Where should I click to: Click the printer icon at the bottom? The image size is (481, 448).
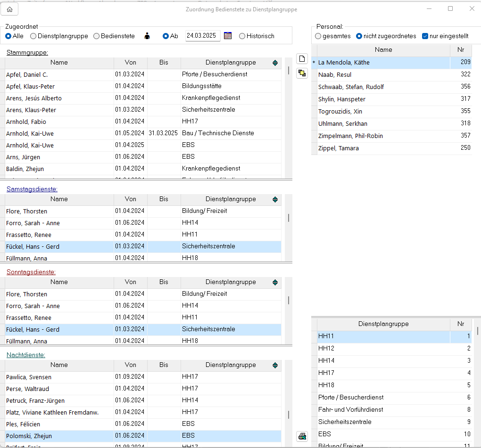[302, 436]
